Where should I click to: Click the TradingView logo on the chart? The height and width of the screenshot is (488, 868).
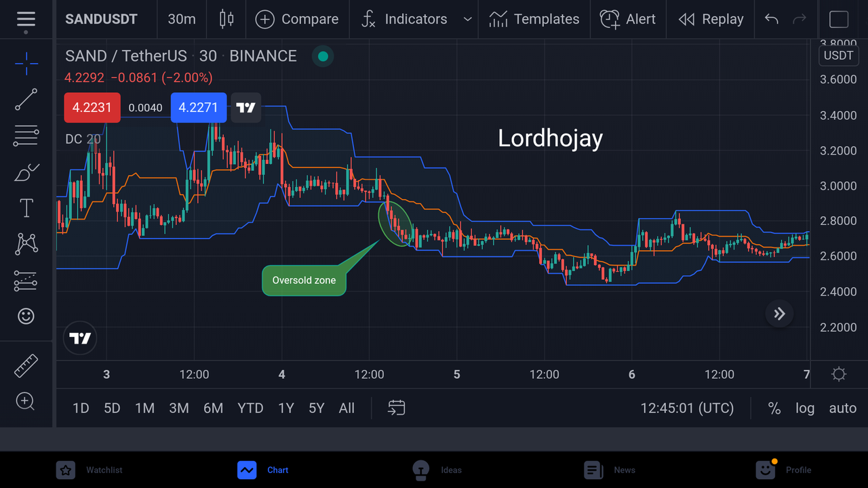click(80, 338)
